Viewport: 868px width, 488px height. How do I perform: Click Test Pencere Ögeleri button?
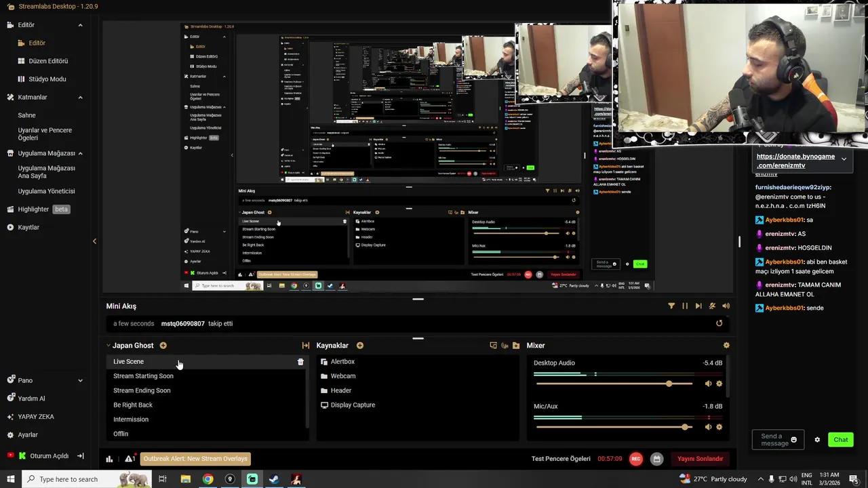coord(561,459)
